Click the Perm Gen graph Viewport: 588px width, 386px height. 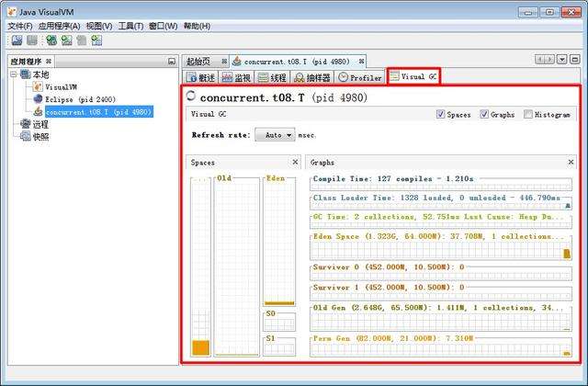441,346
